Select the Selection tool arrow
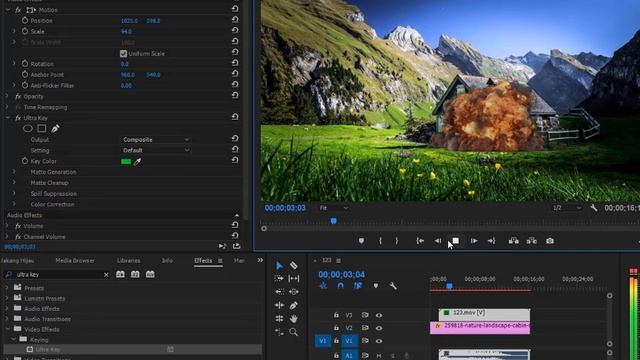This screenshot has width=640, height=360. 279,266
